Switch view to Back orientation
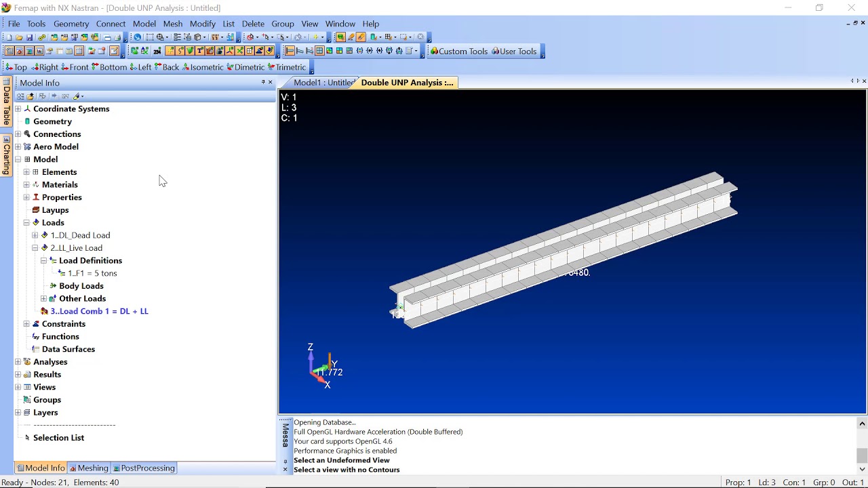The image size is (868, 488). [167, 67]
